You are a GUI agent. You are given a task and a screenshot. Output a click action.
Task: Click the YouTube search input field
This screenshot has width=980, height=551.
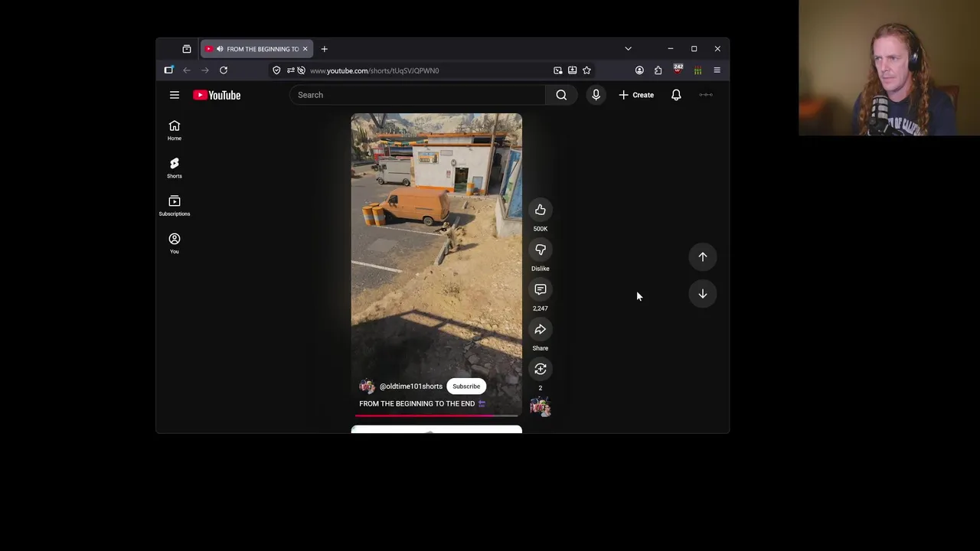417,95
